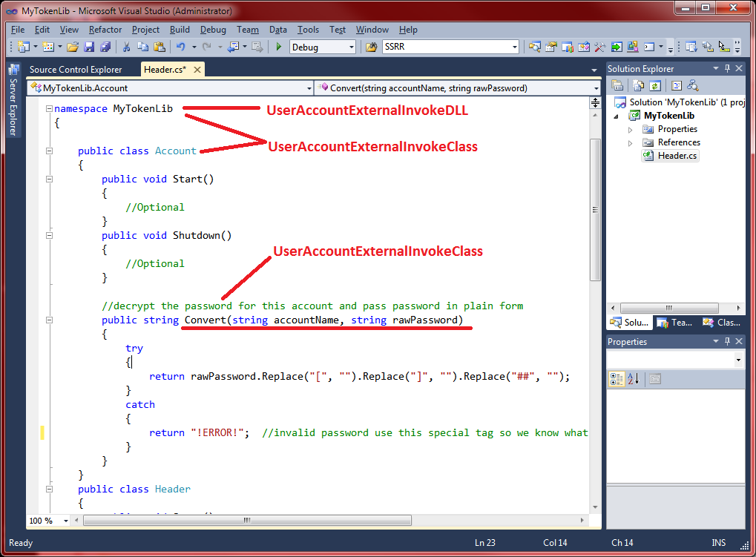Collapse the Account class outline node
Viewport: 756px width, 557px height.
[49, 151]
